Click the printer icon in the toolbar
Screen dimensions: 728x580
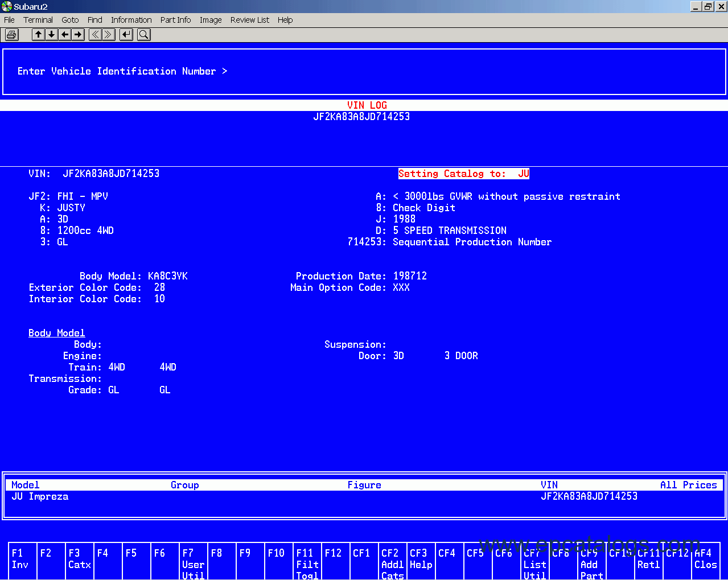pos(11,35)
